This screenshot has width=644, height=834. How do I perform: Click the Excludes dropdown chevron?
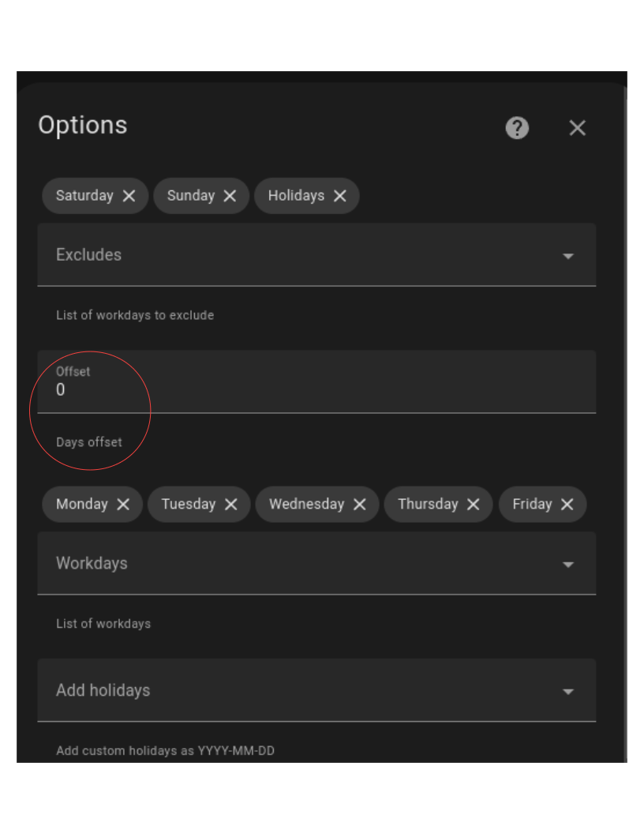570,254
